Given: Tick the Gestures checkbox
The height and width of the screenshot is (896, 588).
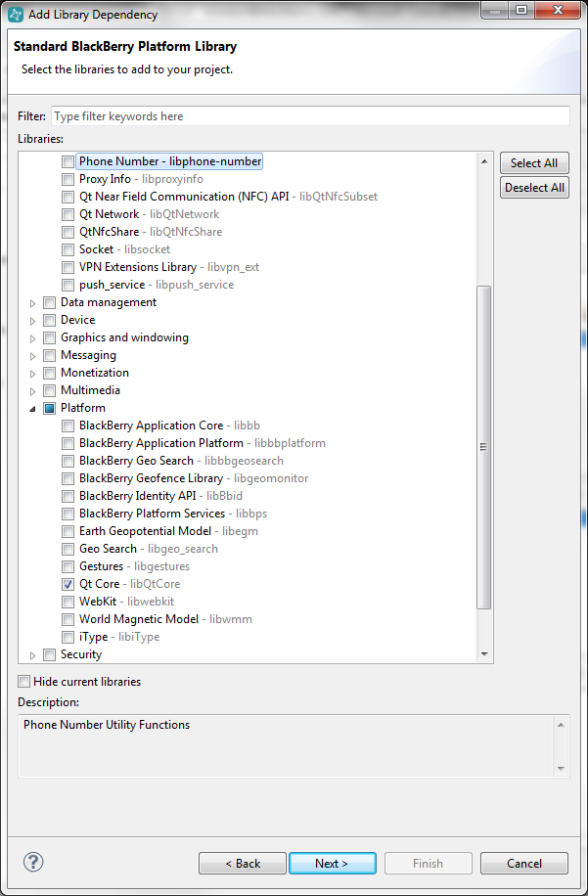Looking at the screenshot, I should coord(68,567).
